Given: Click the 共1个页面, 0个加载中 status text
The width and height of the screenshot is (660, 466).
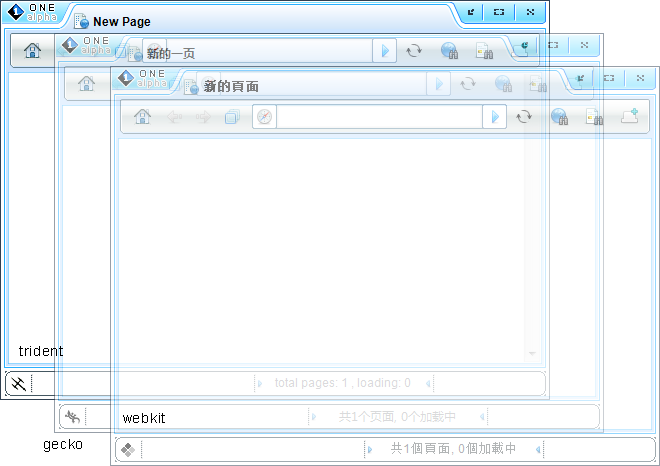Looking at the screenshot, I should 397,417.
